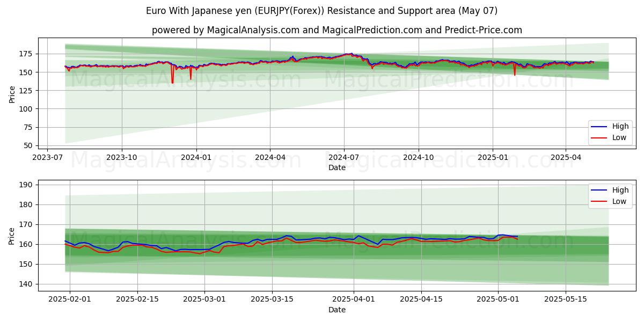Screen dimensions: 644x322
Task: Click the lower chart 'Price' axis label
Action: tap(12, 236)
